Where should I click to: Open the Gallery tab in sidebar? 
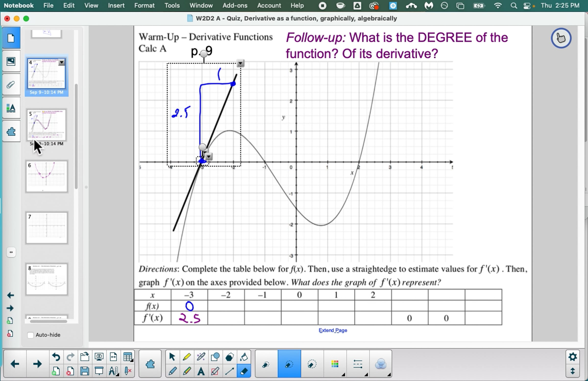tap(11, 61)
